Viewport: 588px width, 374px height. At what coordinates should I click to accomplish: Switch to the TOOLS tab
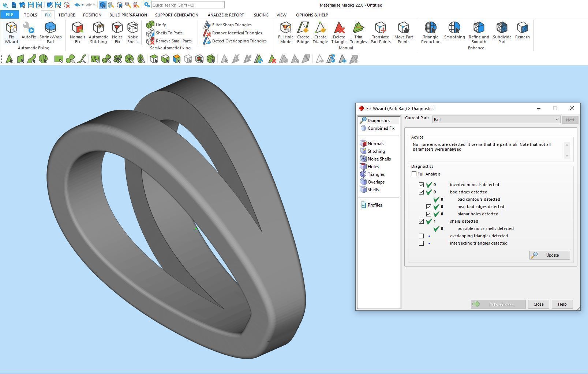point(30,15)
